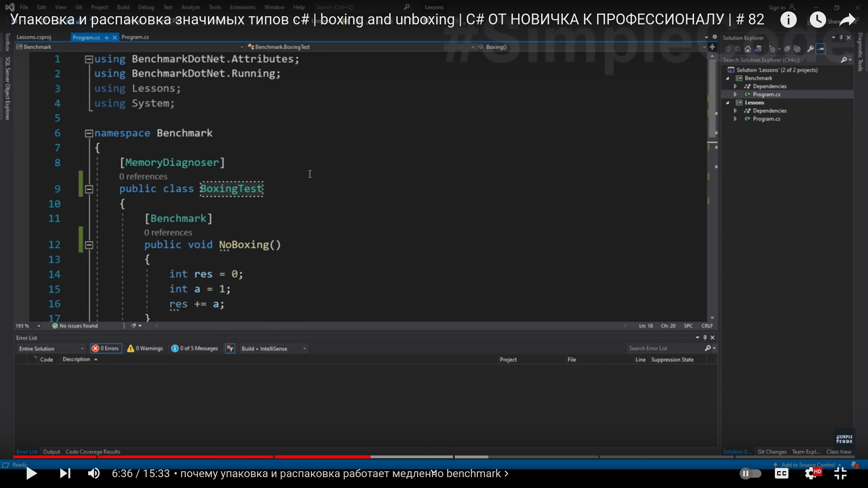Collapse the Benchmark project node
Viewport: 868px width, 488px height.
pos(728,78)
